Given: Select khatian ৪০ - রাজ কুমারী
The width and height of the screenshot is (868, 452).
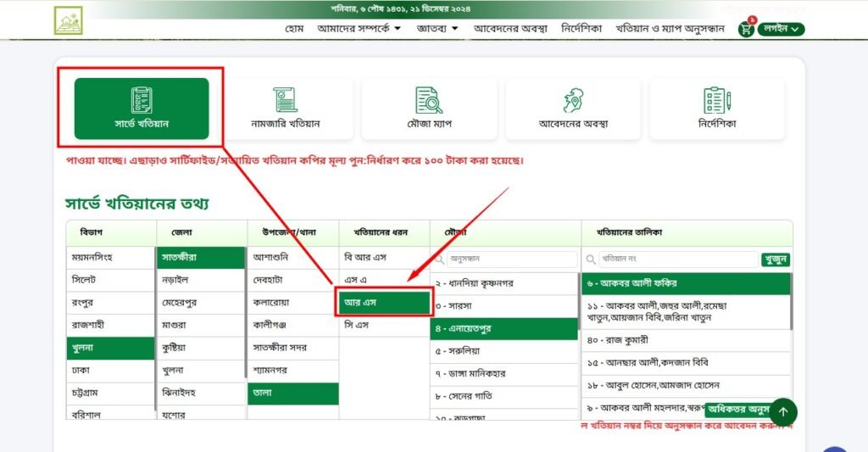Looking at the screenshot, I should pos(685,341).
